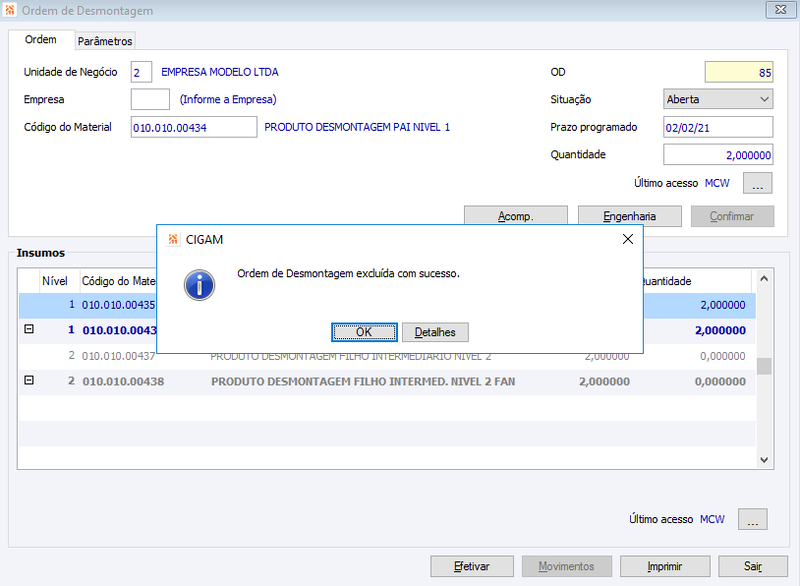Confirm the CIGAM message with OK
Image resolution: width=800 pixels, height=586 pixels.
(x=364, y=332)
